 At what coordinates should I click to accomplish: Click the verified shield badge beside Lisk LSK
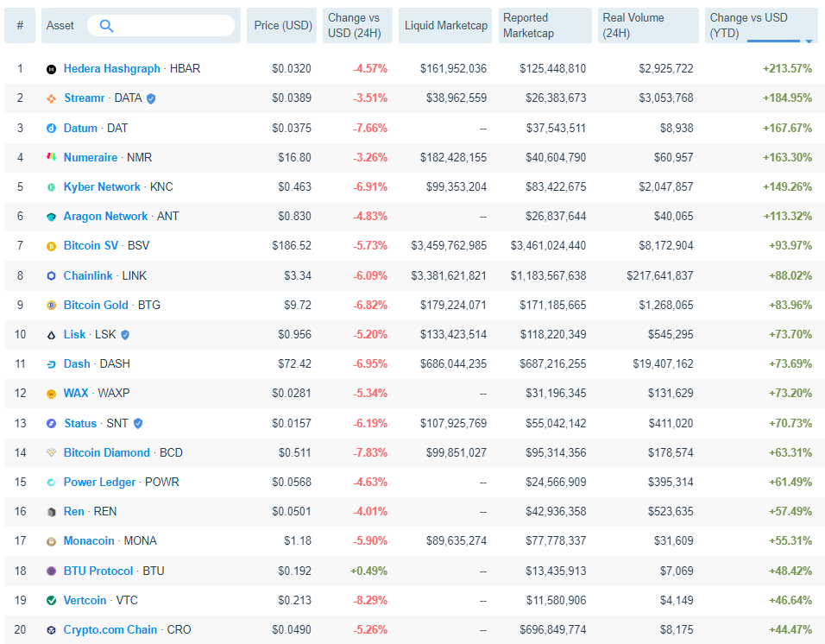tap(125, 335)
